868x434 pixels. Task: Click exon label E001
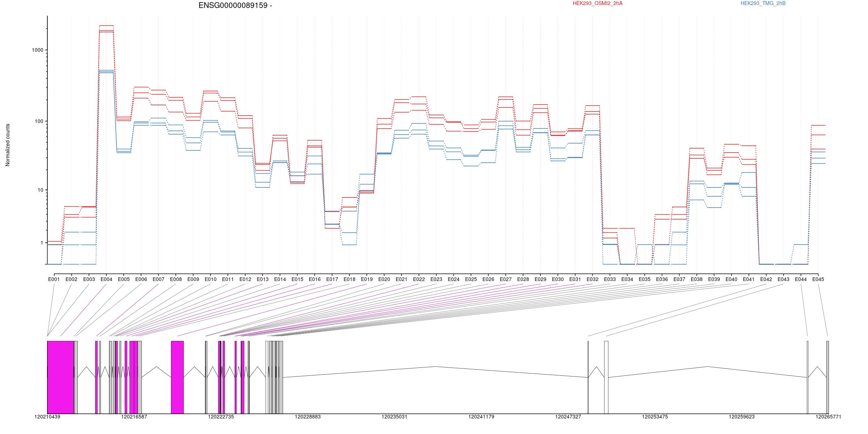[x=54, y=279]
